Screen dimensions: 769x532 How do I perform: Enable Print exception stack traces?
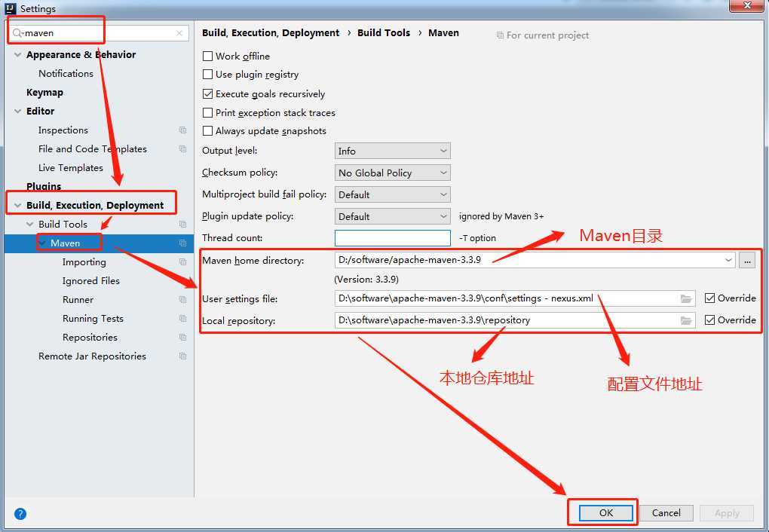[x=207, y=112]
